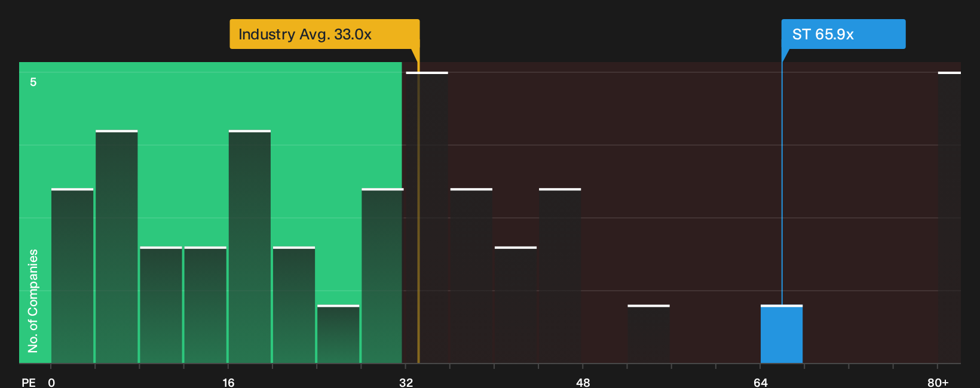
Task: Click the short dark bar between 48 and 64
Action: (648, 334)
